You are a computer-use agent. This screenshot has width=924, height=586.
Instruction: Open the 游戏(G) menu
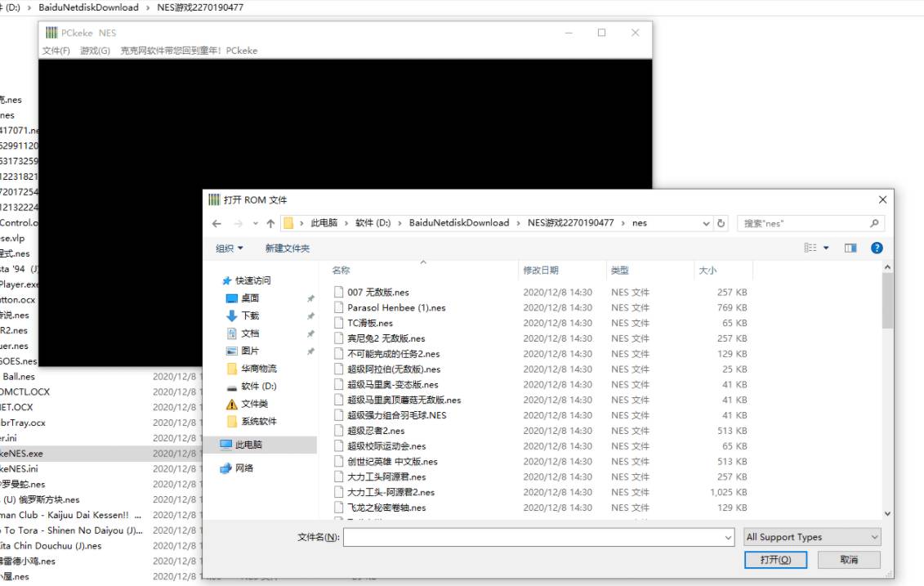click(94, 50)
